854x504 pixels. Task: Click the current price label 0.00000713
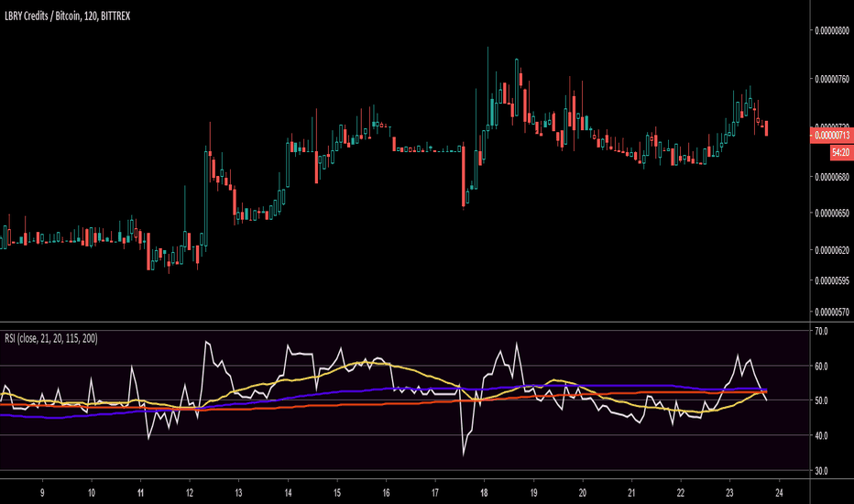coord(832,135)
